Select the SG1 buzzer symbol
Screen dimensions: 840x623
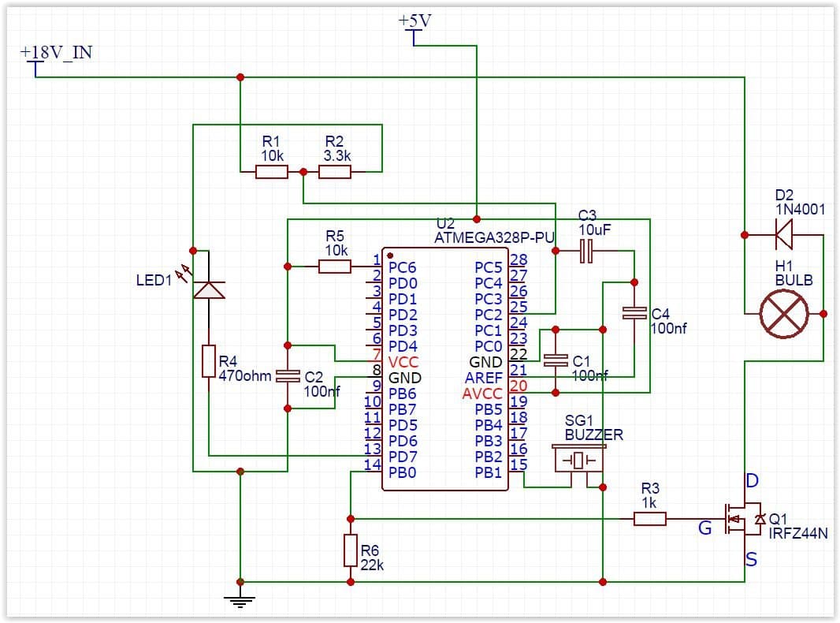pyautogui.click(x=578, y=460)
